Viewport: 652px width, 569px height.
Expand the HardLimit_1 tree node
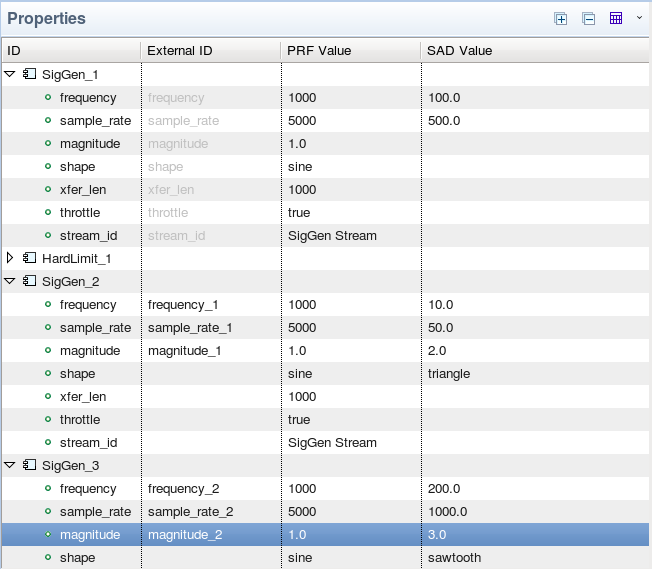pyautogui.click(x=10, y=258)
